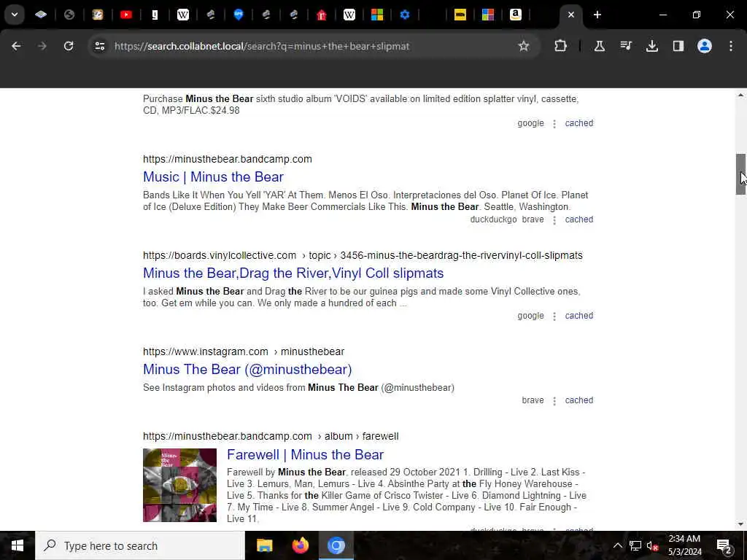Screen dimensions: 747x560
Task: Click the minusthebear.bandcamp.com URL above Music result
Action: 228,159
